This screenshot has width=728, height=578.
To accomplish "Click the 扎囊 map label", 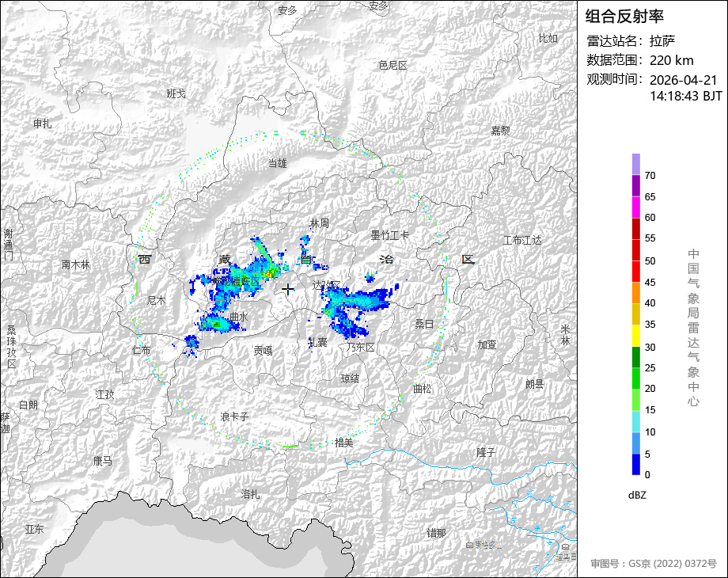I will tap(318, 342).
